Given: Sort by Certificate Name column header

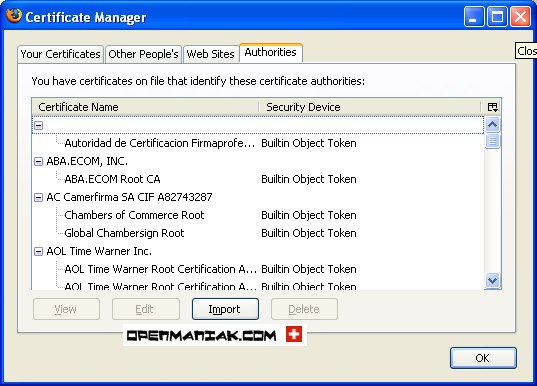Looking at the screenshot, I should click(145, 107).
